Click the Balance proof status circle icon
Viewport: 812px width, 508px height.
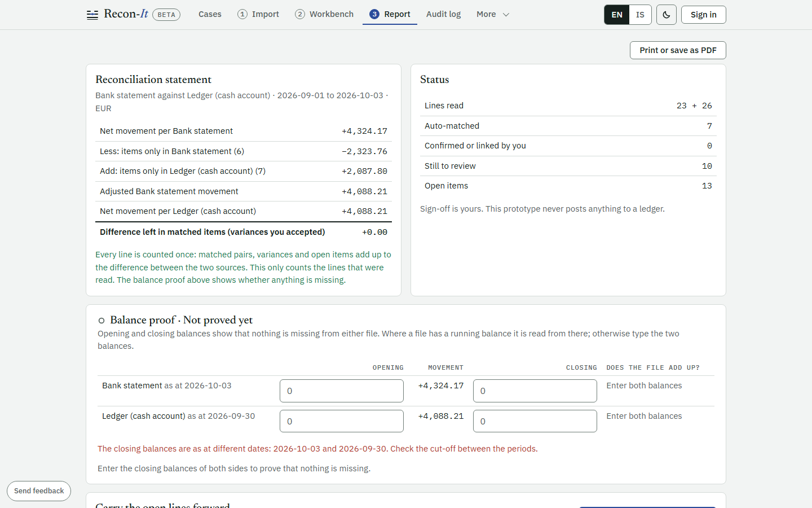(101, 321)
